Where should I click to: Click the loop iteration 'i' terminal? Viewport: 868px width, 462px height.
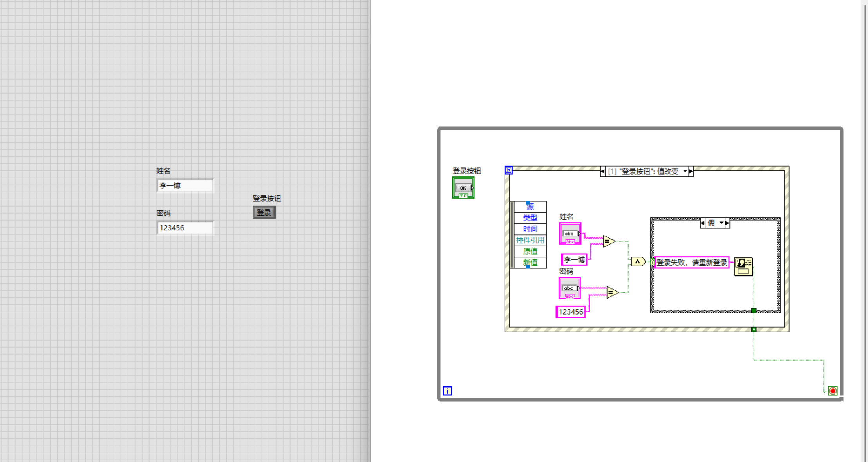click(x=447, y=391)
